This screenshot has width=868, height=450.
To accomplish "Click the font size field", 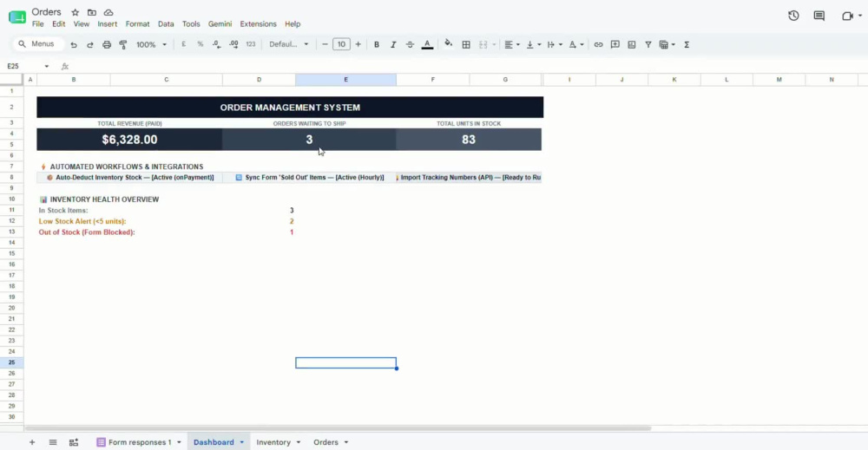I will pos(341,44).
